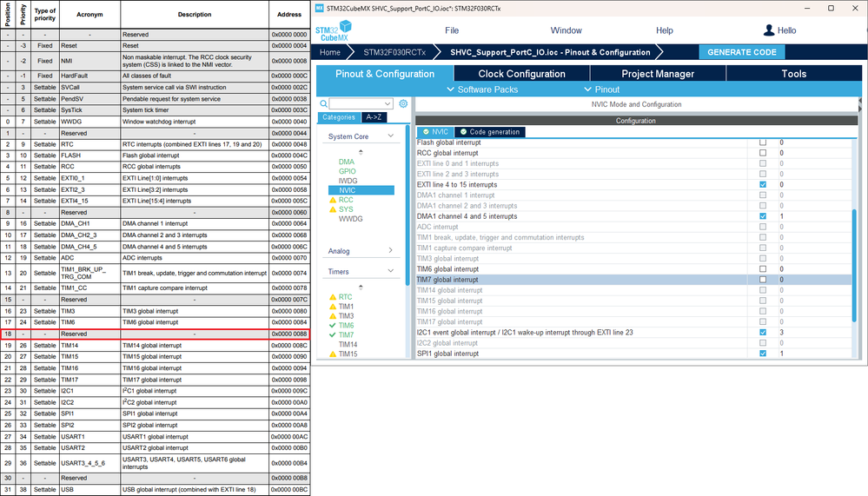Select the Categories tab
Image resolution: width=868 pixels, height=496 pixels.
click(x=338, y=117)
